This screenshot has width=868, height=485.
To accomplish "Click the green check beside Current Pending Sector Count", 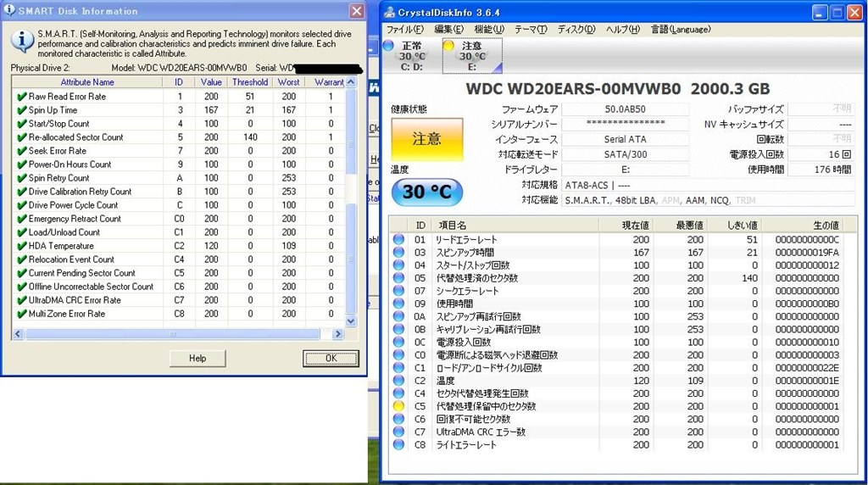I will pos(21,273).
